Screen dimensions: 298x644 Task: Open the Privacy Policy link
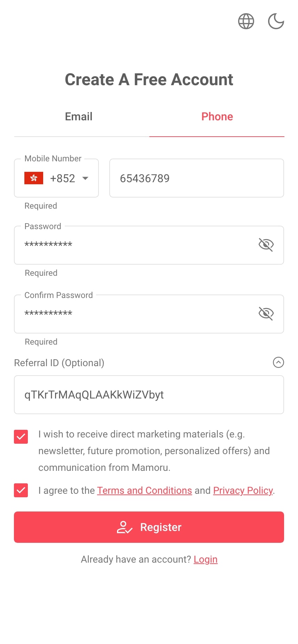click(243, 490)
